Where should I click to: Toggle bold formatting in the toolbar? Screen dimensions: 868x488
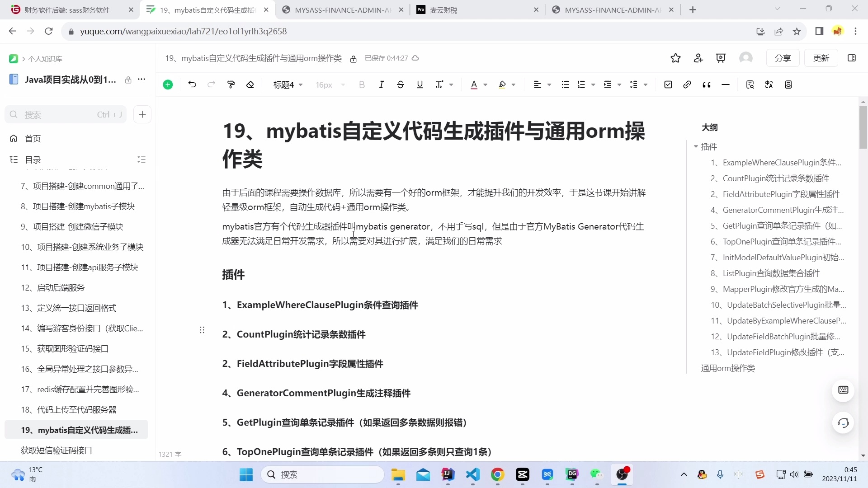362,84
